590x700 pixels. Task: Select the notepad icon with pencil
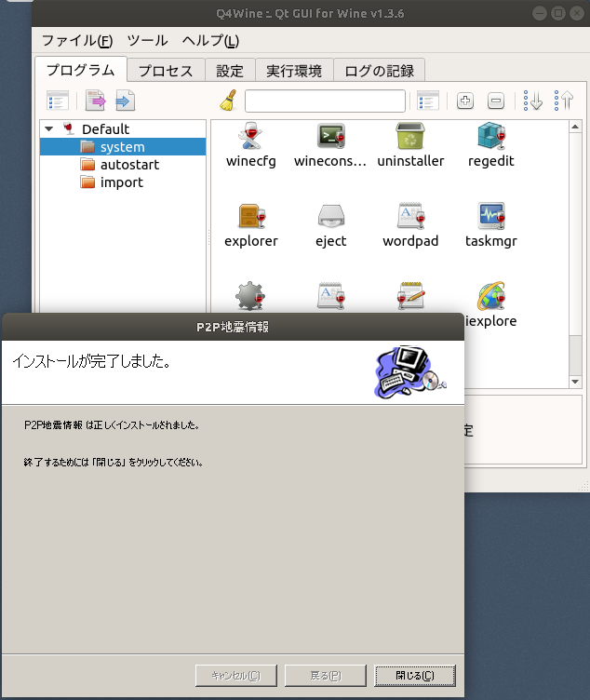410,295
